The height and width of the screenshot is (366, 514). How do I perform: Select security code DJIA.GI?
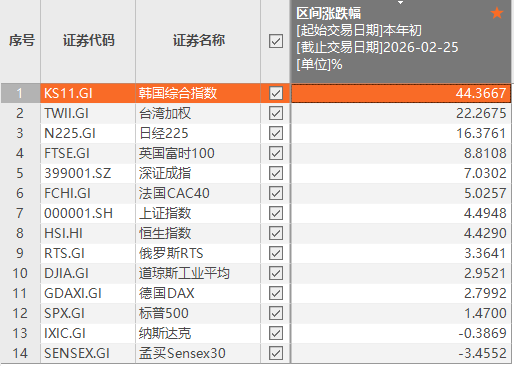point(66,273)
